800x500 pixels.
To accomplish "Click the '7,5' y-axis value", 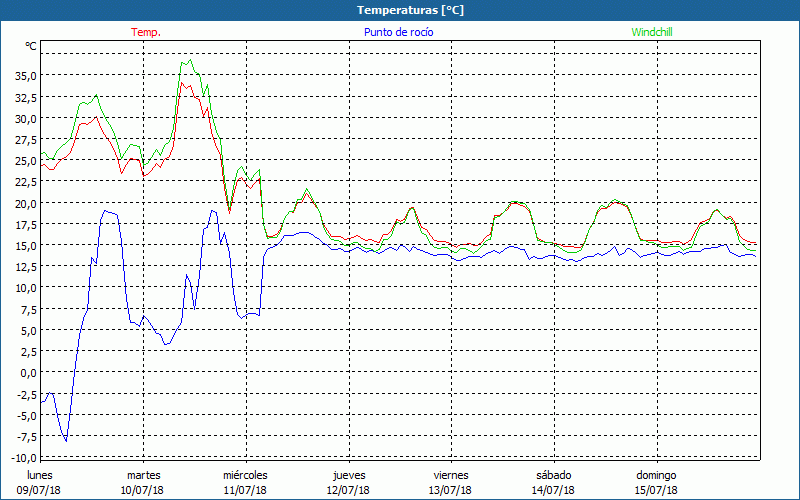I will point(28,309).
